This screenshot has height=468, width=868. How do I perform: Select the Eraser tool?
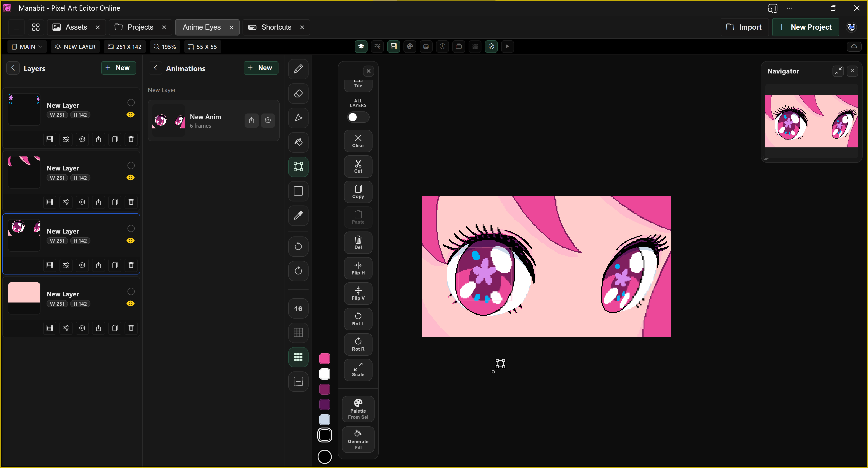point(298,94)
